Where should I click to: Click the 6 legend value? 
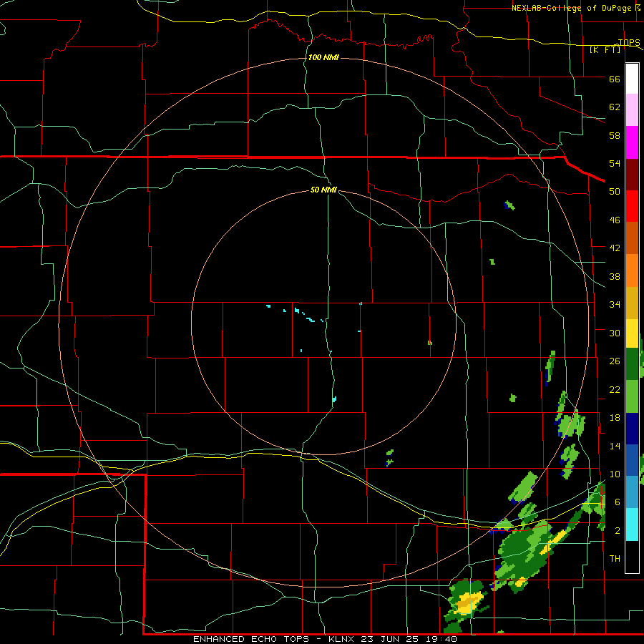[x=618, y=502]
